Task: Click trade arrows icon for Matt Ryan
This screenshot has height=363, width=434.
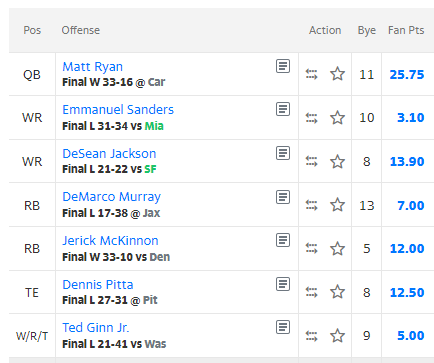Action: [311, 74]
